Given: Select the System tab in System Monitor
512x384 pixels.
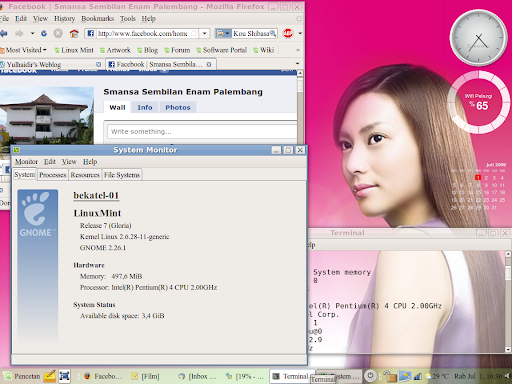Looking at the screenshot, I should tap(24, 175).
